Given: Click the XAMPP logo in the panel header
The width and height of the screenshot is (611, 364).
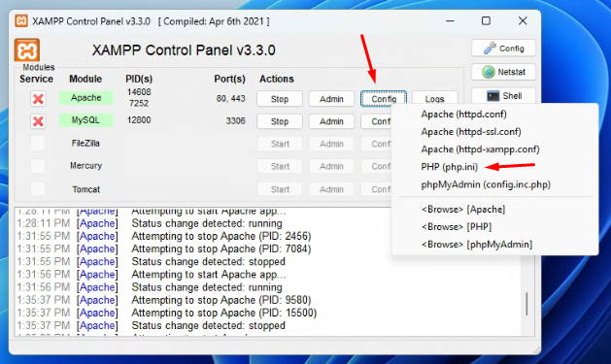Looking at the screenshot, I should (x=27, y=50).
